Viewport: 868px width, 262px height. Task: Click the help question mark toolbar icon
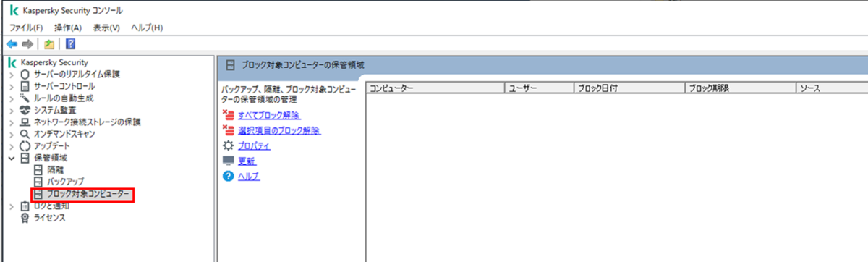[x=71, y=43]
